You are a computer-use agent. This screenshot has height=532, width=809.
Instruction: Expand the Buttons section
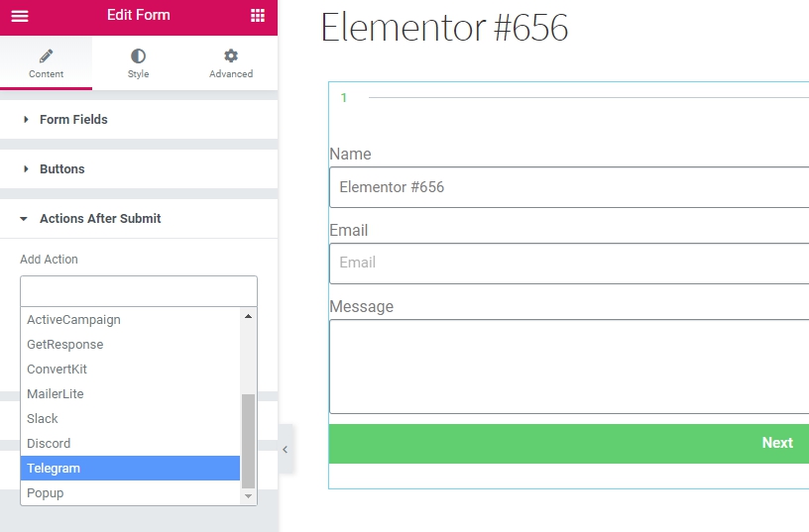[139, 169]
